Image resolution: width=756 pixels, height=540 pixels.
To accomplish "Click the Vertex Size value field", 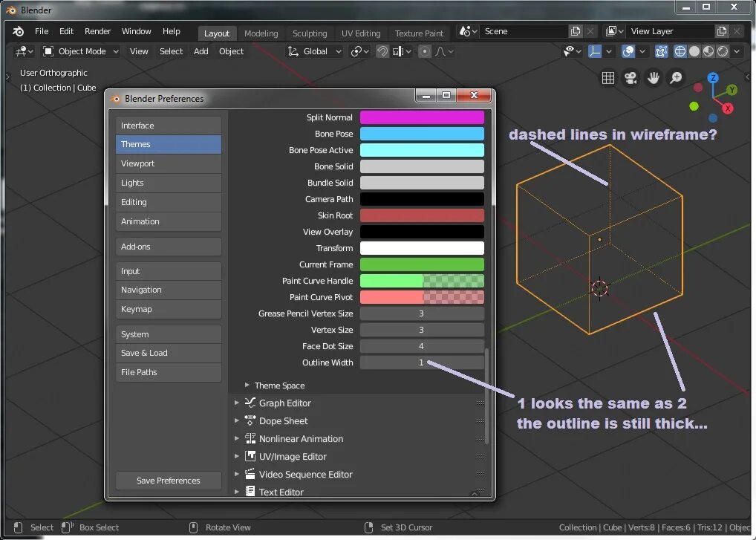I will click(422, 330).
